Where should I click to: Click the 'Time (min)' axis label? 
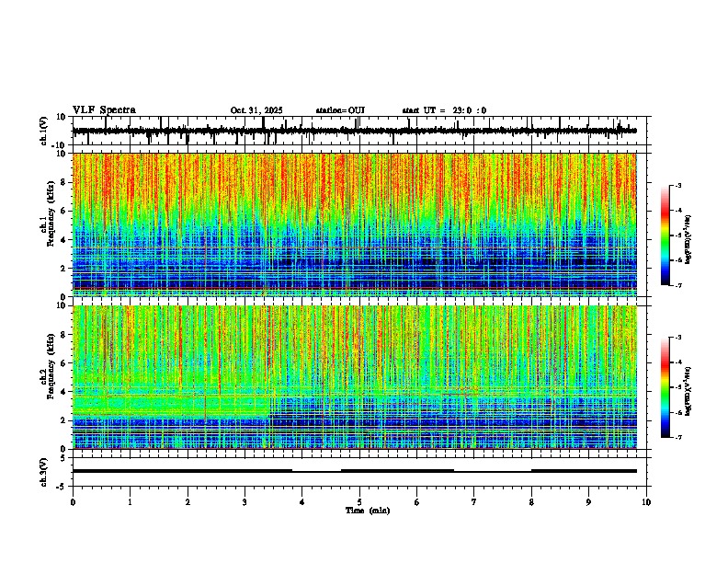pos(368,511)
